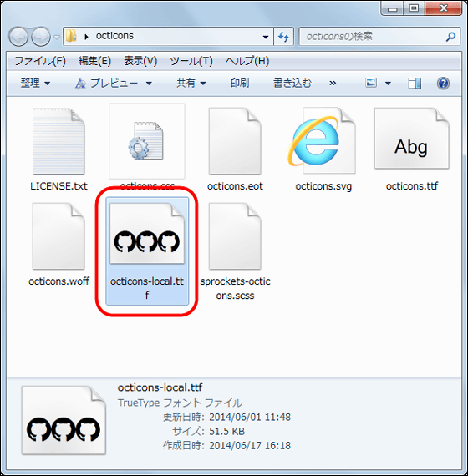Click the folder icon in address bar
The image size is (468, 476).
71,36
